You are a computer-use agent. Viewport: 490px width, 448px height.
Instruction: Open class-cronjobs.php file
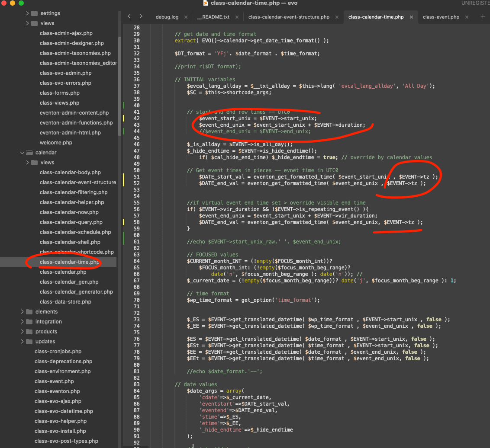point(58,352)
